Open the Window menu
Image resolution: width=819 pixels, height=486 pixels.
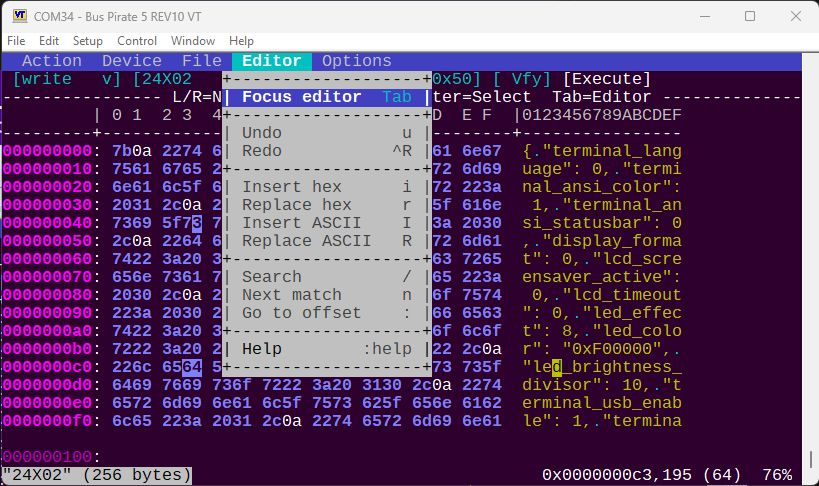pyautogui.click(x=192, y=41)
